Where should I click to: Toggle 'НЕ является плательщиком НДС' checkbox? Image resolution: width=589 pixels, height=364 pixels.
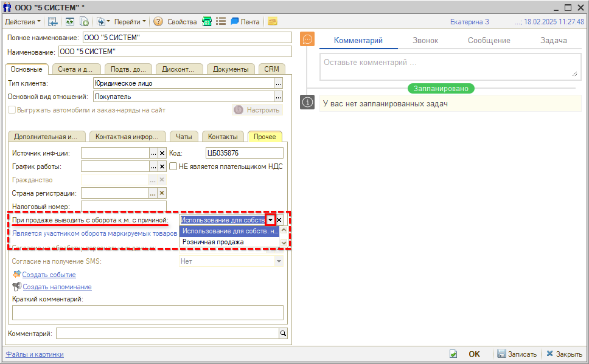coord(173,166)
